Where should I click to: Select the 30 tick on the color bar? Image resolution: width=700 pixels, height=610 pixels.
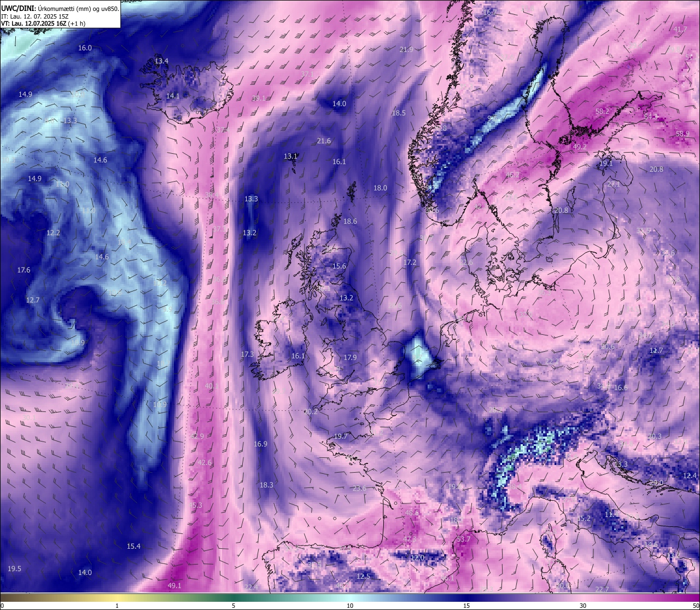click(583, 606)
